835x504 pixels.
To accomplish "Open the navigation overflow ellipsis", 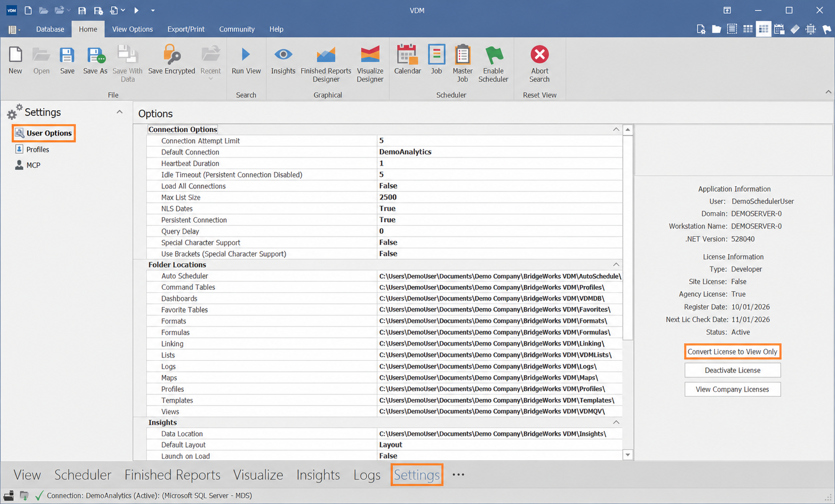I will click(x=458, y=475).
